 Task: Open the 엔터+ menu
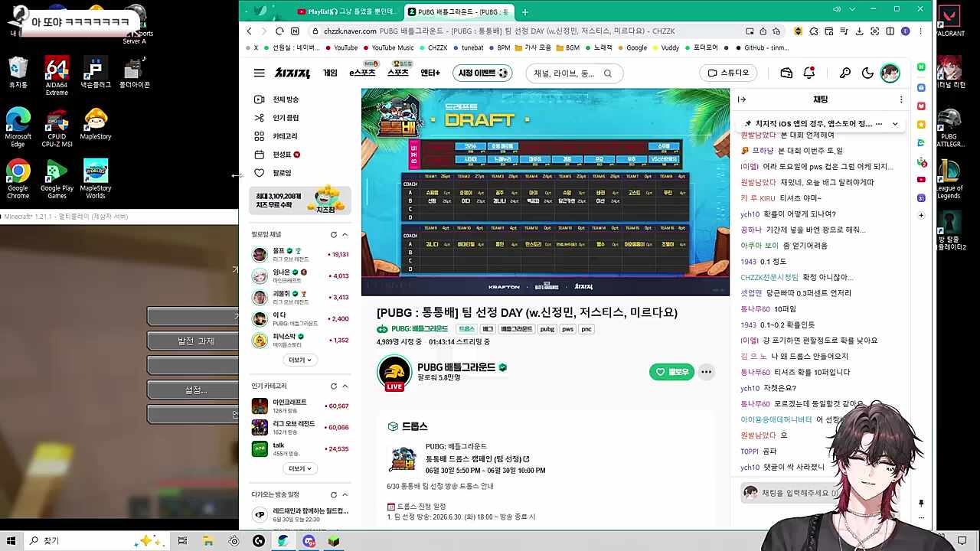(430, 73)
